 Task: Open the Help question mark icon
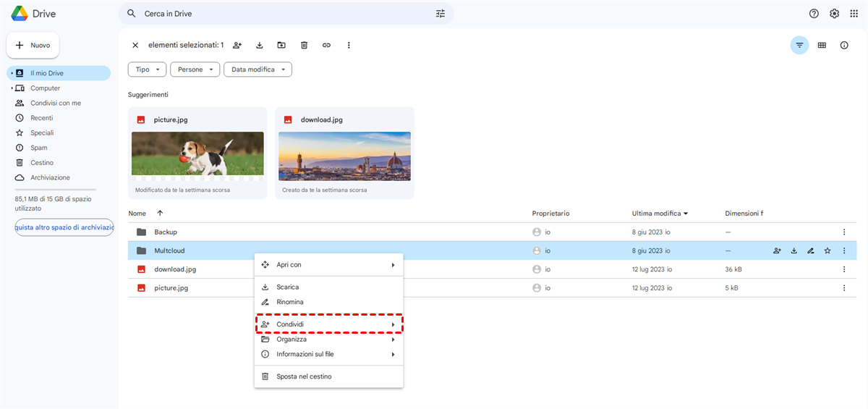point(814,14)
